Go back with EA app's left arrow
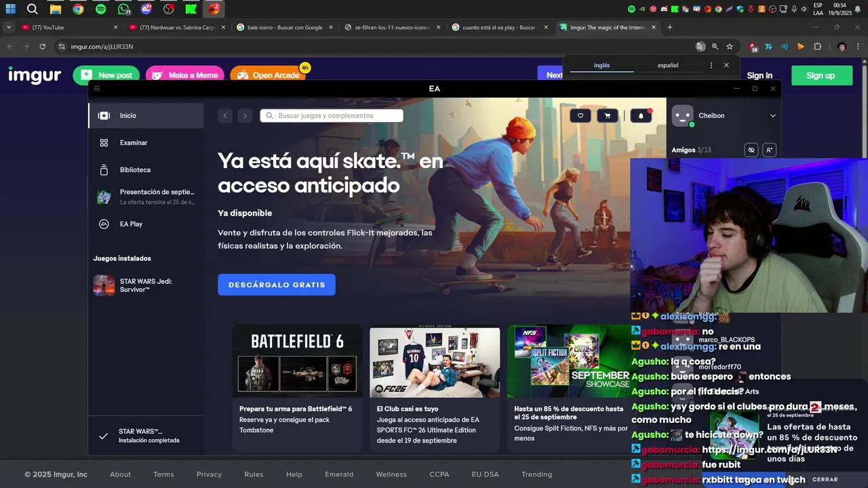This screenshot has width=868, height=488. click(x=225, y=116)
